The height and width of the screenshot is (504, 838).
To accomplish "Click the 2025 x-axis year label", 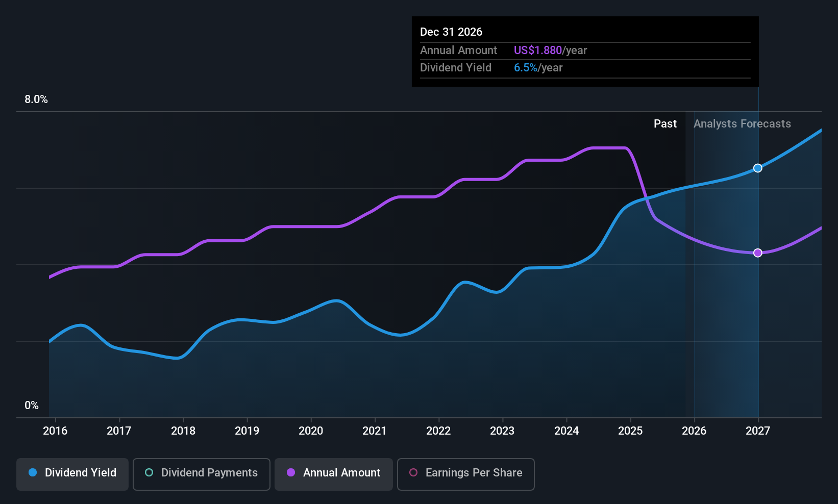I will pos(630,431).
